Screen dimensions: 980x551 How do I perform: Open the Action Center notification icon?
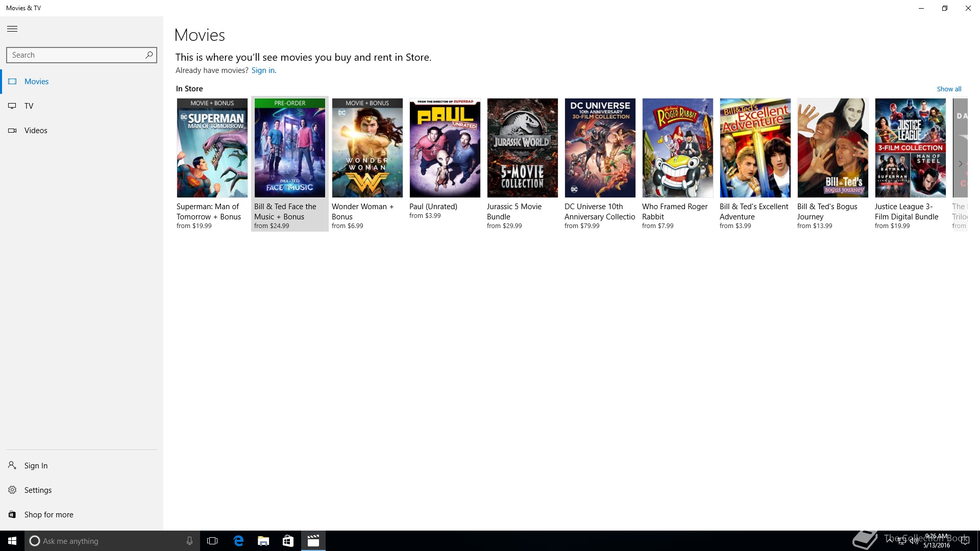click(x=965, y=541)
